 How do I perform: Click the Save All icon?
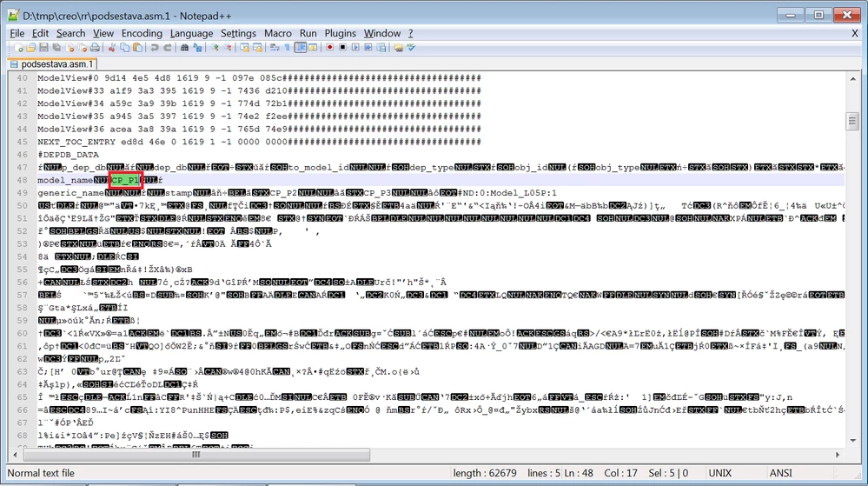[x=56, y=48]
